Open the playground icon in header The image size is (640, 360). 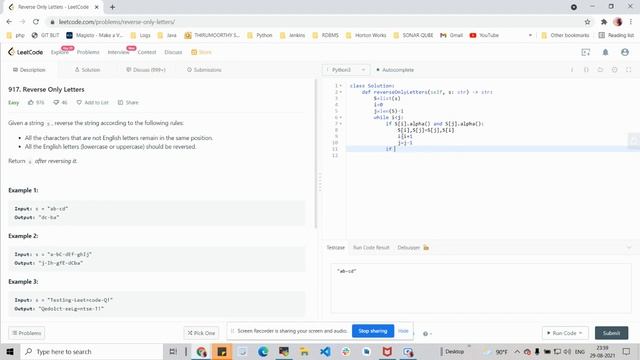coord(586,52)
